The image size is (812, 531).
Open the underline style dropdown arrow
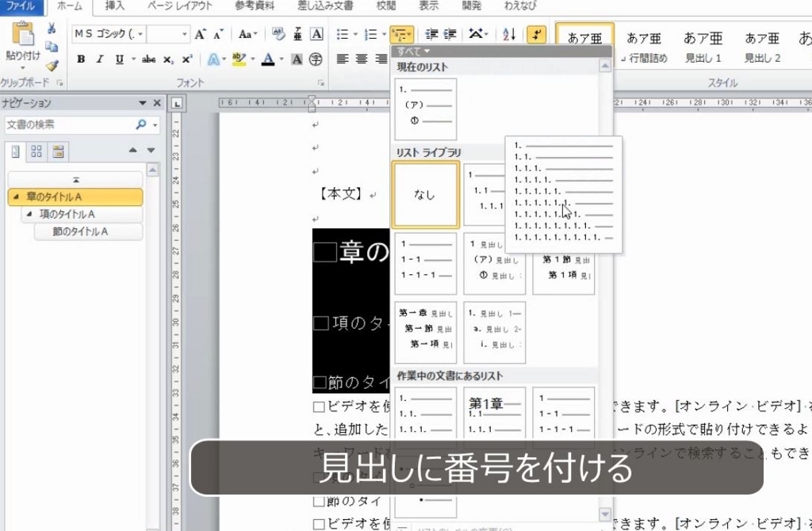coord(133,59)
